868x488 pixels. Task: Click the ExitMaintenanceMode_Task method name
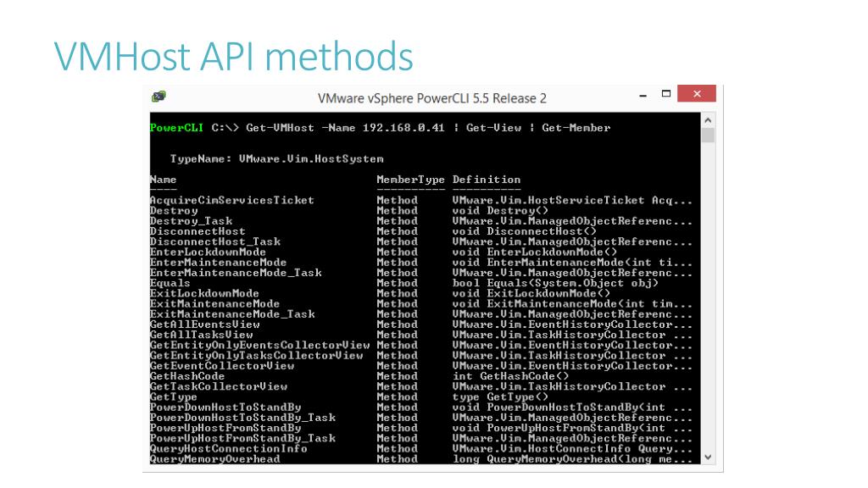point(232,314)
